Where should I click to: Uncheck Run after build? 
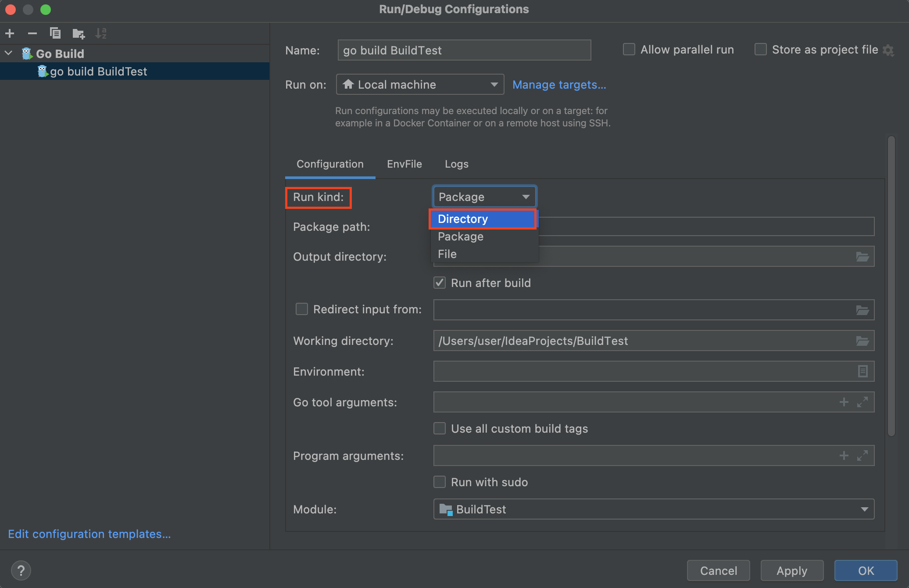click(x=440, y=283)
